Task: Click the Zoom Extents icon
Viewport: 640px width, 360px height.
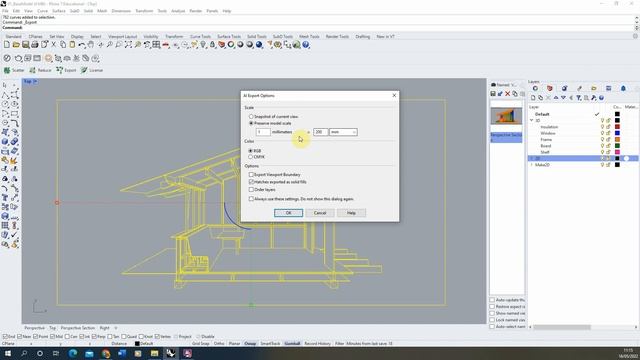Action: [128, 45]
